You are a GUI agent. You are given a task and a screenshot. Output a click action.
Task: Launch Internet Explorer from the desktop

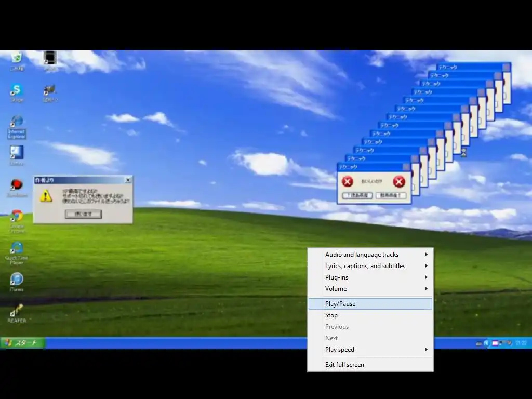(x=17, y=127)
